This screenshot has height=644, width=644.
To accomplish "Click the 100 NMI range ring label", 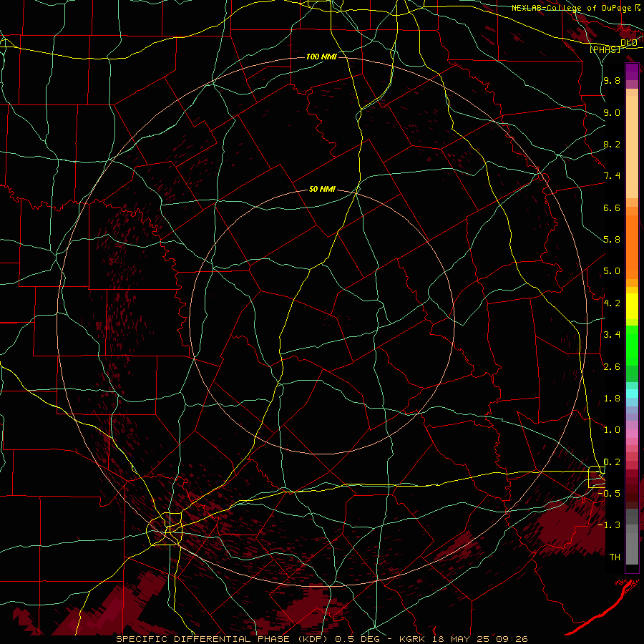I will [x=321, y=57].
